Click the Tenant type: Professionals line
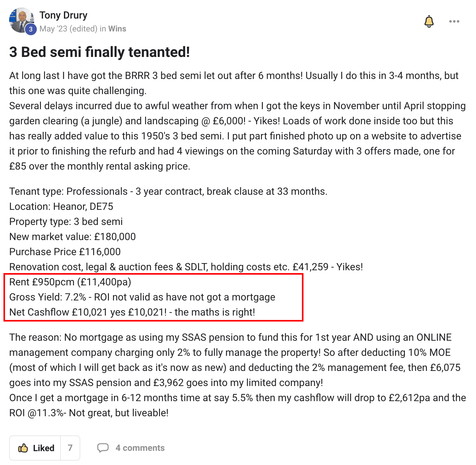The height and width of the screenshot is (465, 476). [x=168, y=191]
